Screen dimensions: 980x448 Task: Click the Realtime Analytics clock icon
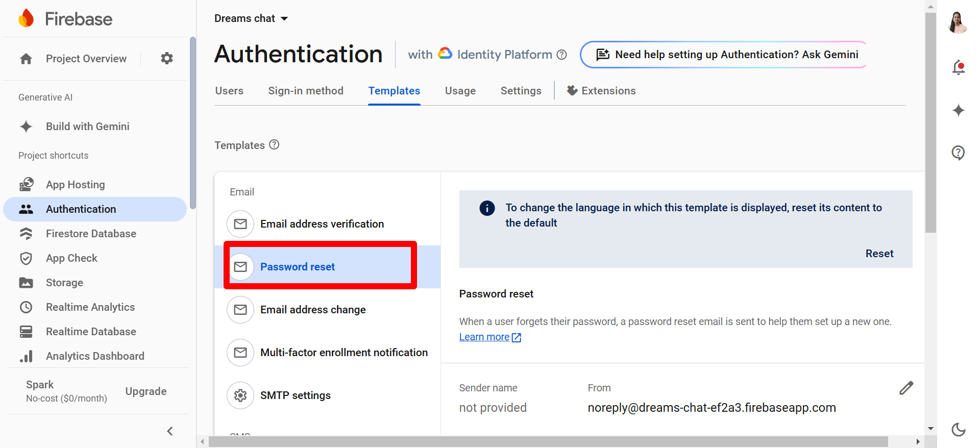(x=26, y=307)
